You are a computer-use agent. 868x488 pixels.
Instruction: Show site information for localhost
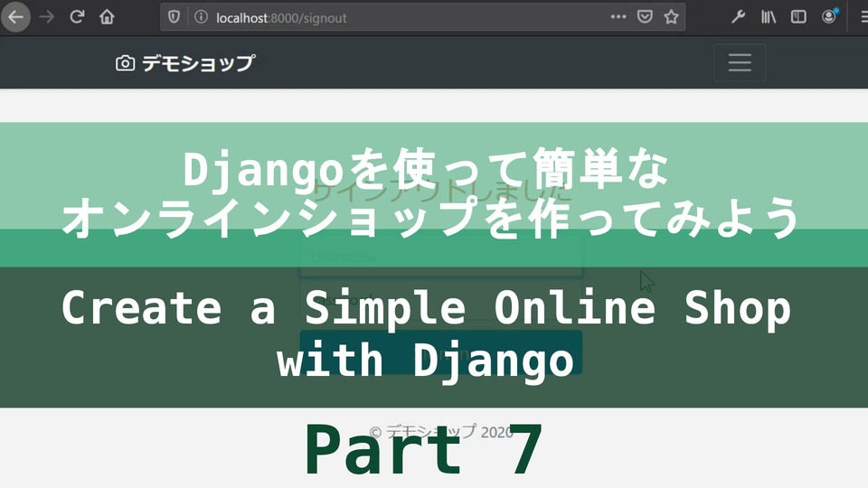[201, 17]
